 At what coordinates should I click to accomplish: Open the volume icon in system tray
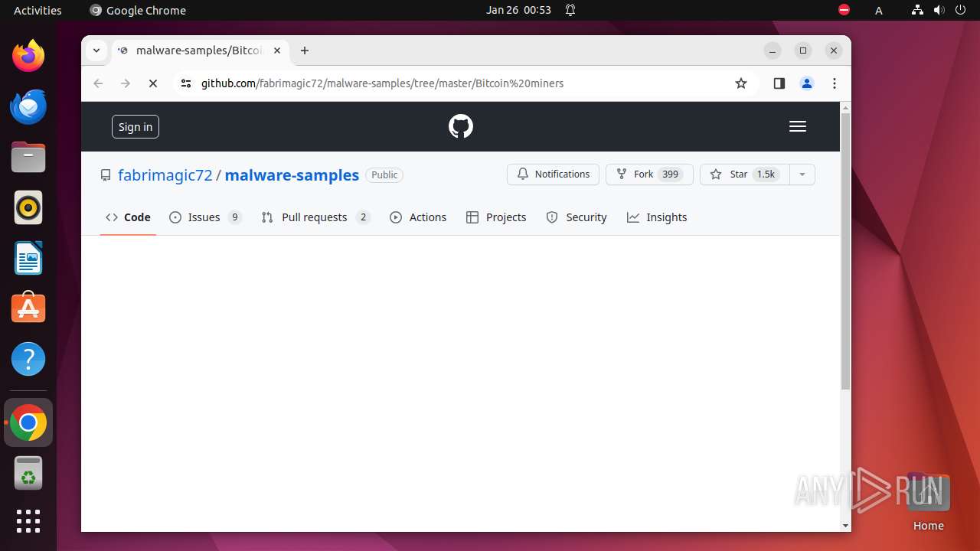[939, 10]
